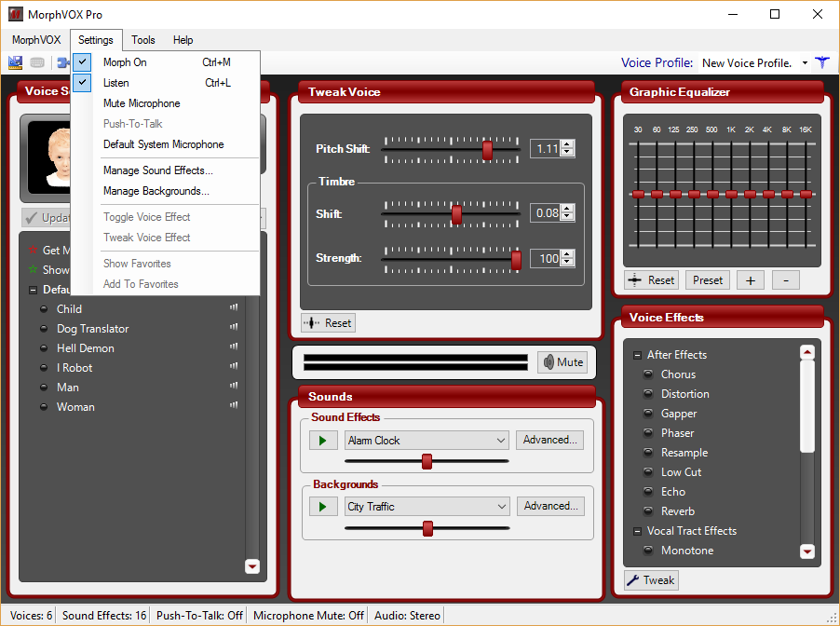Viewport: 840px width, 626px height.
Task: Click the signal bars icon for Woman voice
Action: 234,405
